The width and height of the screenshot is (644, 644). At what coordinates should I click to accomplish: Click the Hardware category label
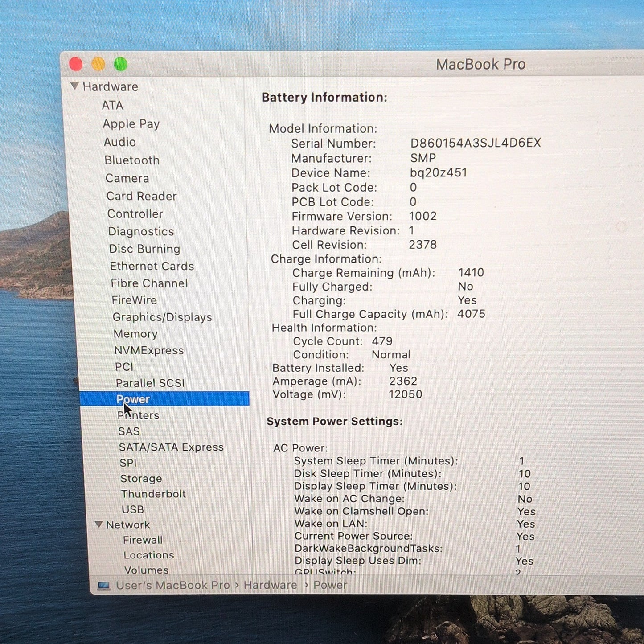(x=110, y=86)
